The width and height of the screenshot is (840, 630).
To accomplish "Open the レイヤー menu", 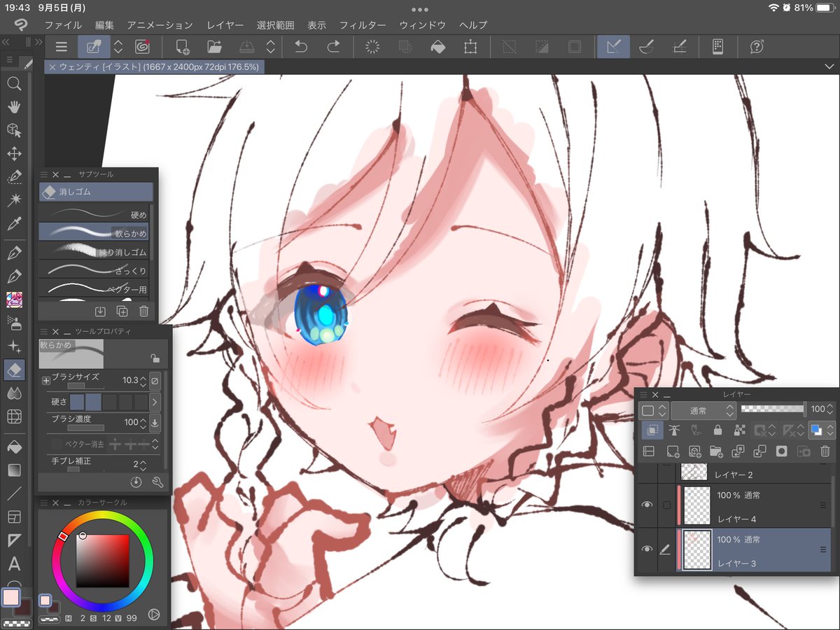I will (x=225, y=25).
